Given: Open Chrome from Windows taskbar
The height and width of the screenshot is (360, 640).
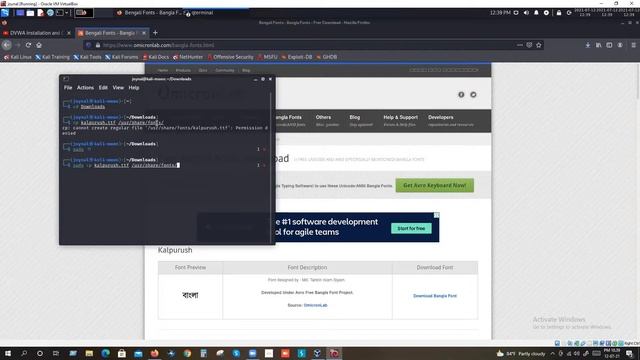Looking at the screenshot, I should pos(187,353).
